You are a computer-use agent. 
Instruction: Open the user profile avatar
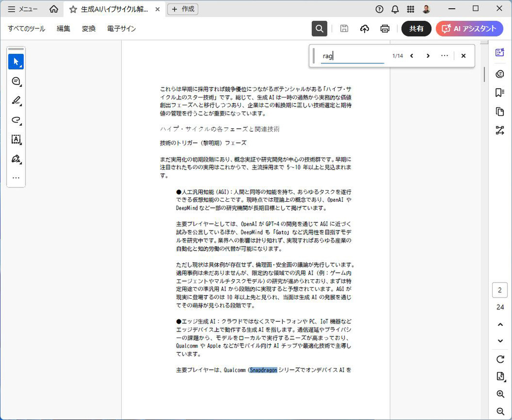[426, 9]
